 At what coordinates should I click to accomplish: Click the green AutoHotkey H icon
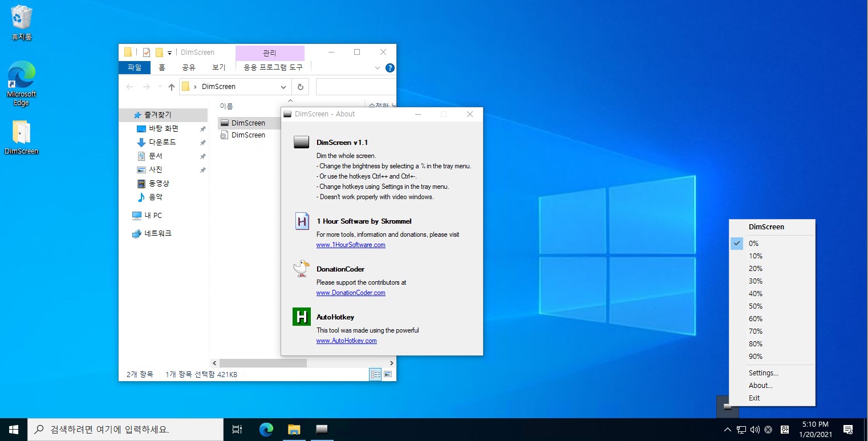301,317
